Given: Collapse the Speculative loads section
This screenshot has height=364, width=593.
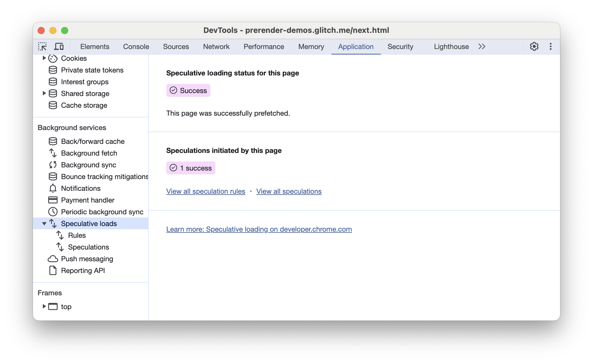Looking at the screenshot, I should [44, 223].
